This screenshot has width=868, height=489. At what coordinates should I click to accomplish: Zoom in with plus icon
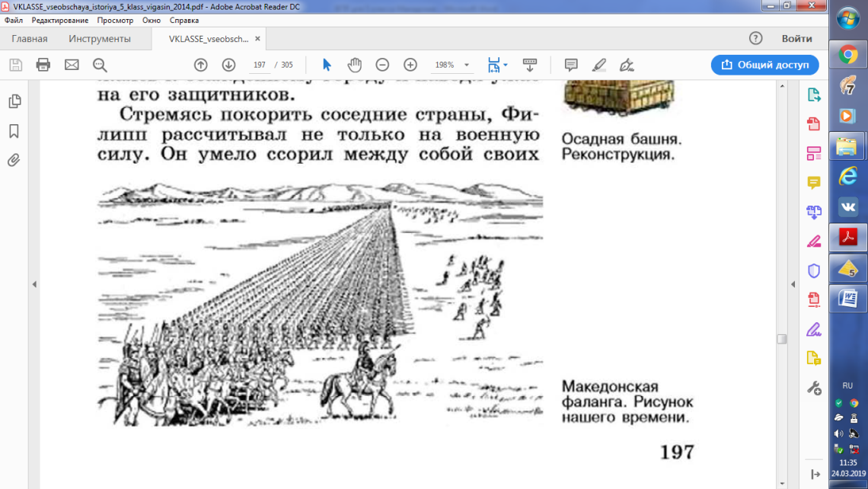(410, 65)
